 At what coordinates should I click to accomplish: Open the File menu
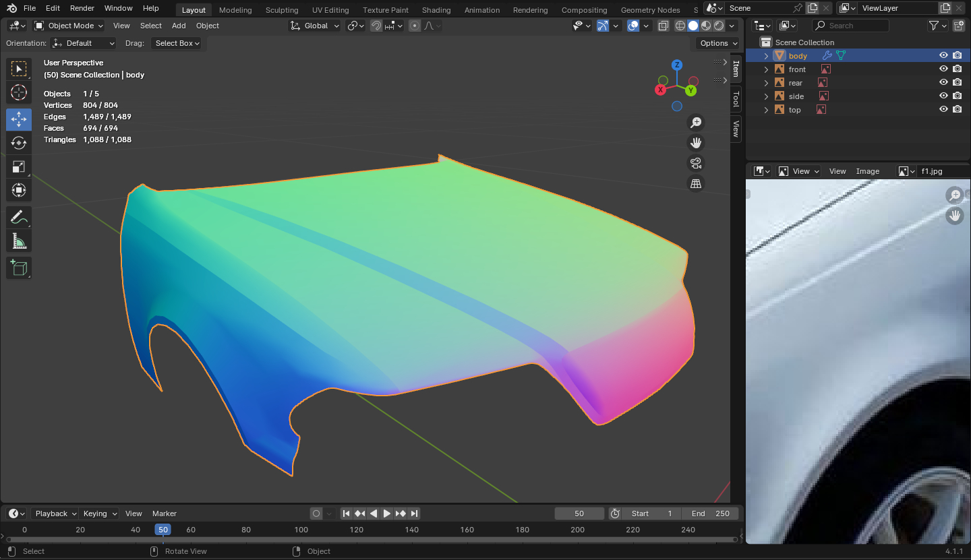tap(30, 8)
